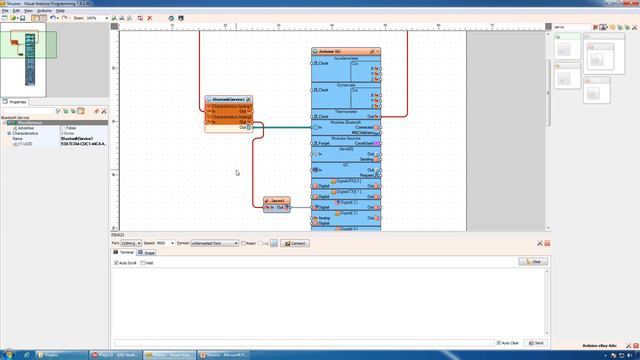Click the categorized view icon in Properties toolbar
The height and width of the screenshot is (360, 640).
pyautogui.click(x=81, y=111)
